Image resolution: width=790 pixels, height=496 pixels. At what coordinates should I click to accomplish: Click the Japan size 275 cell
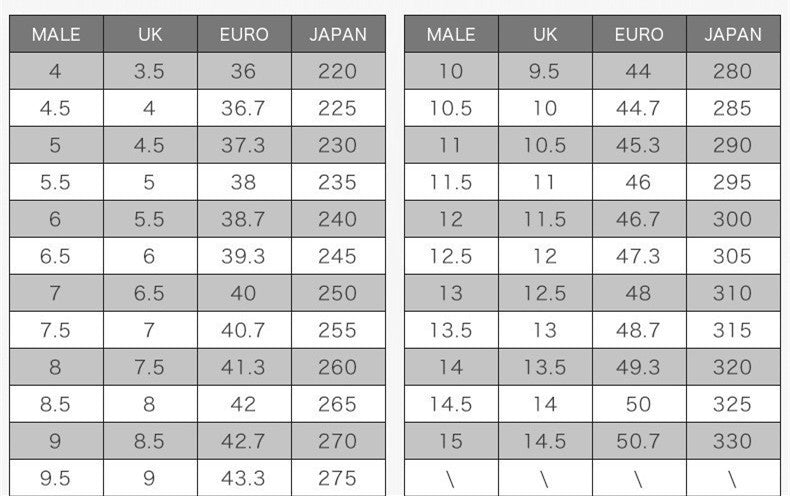[x=337, y=478]
